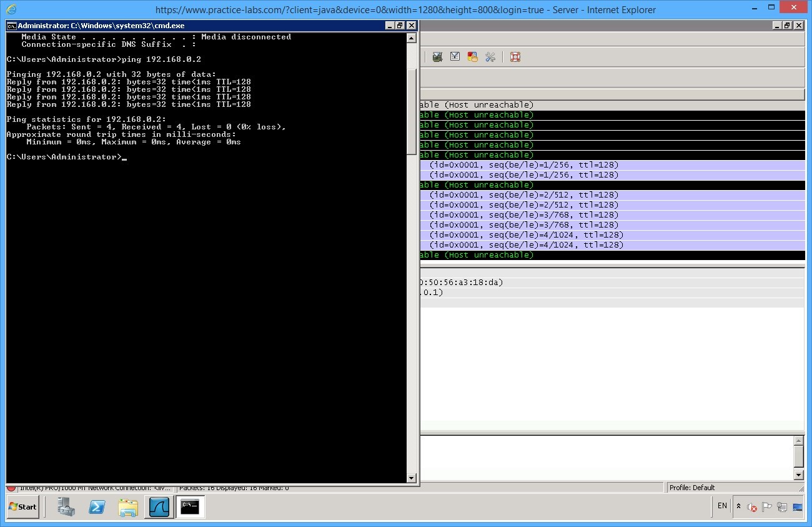The height and width of the screenshot is (527, 812).
Task: Unmute audio via the muted speaker tray icon
Action: point(753,506)
